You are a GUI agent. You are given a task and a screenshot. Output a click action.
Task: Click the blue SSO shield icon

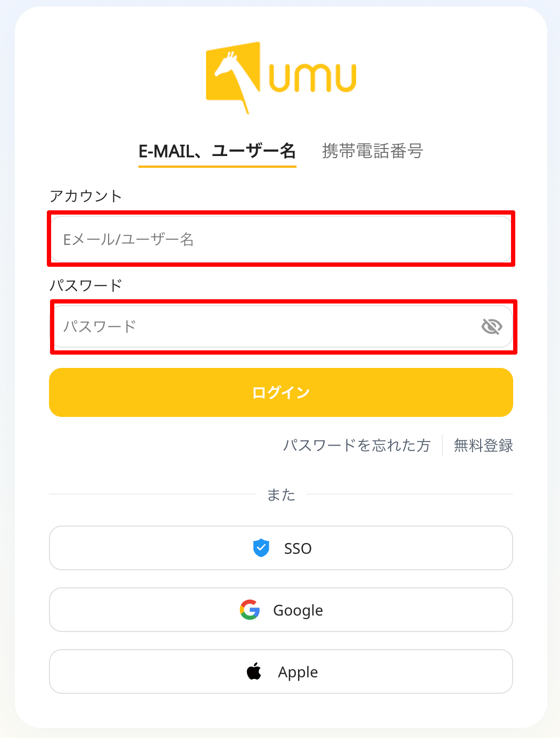[x=261, y=548]
